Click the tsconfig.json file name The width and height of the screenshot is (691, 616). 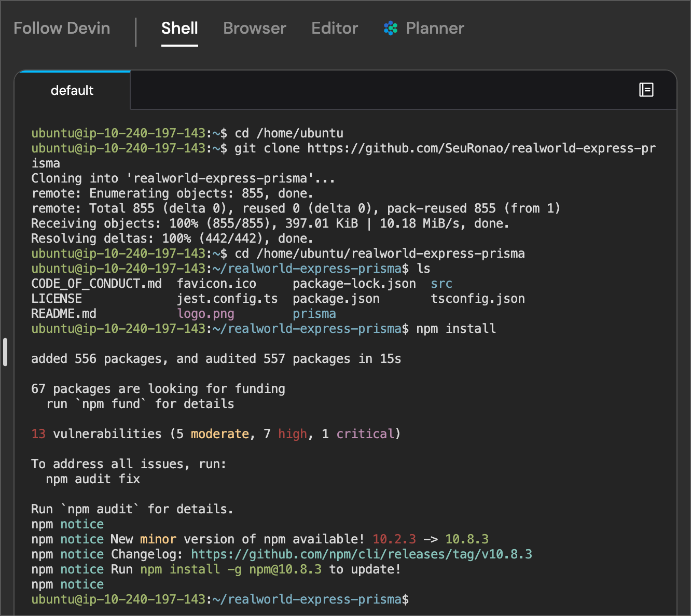pyautogui.click(x=478, y=299)
